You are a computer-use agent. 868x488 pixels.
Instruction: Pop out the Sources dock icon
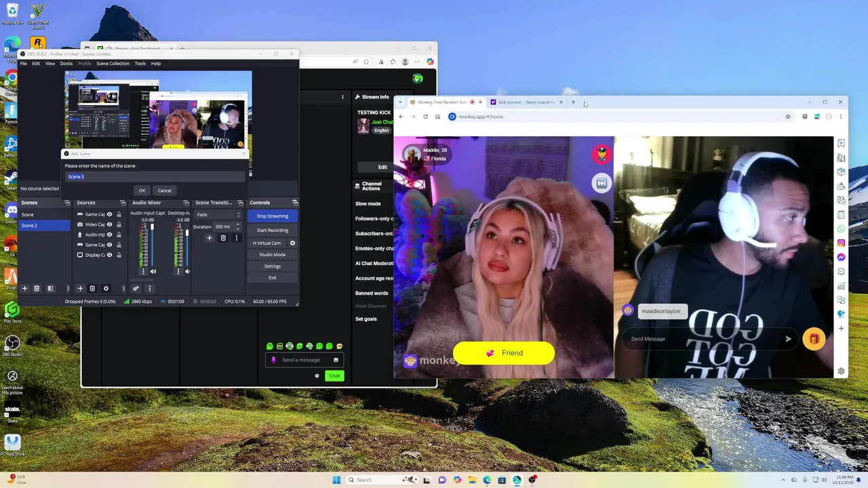[x=123, y=203]
